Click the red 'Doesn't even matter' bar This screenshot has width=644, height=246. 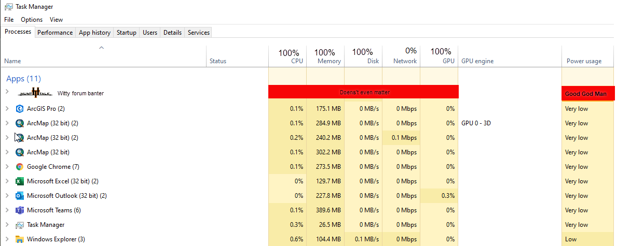tap(364, 92)
